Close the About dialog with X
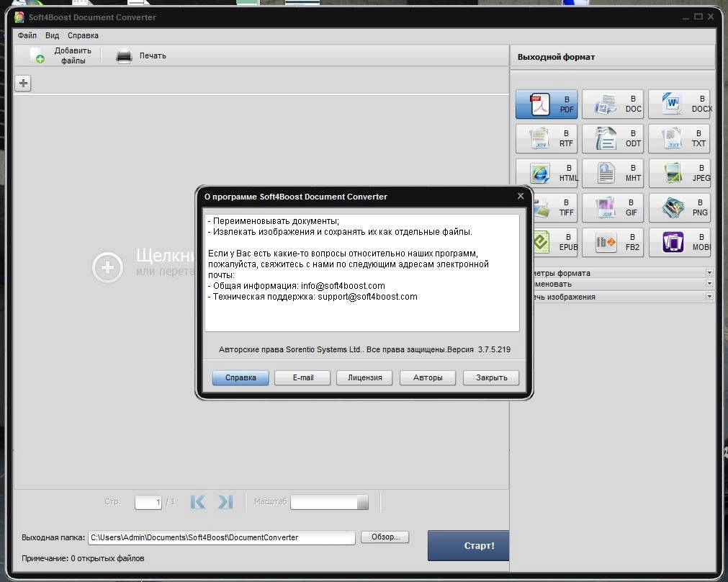The height and width of the screenshot is (582, 728). coord(521,196)
